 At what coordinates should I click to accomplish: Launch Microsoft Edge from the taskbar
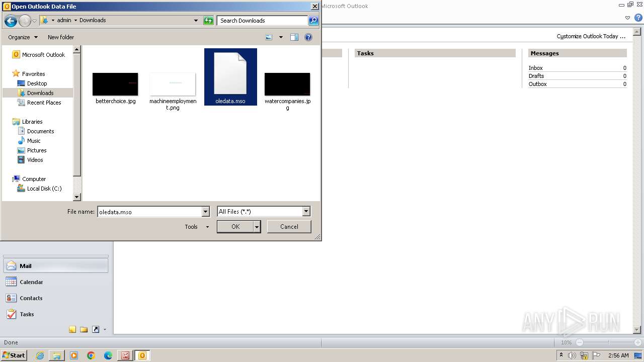(108, 355)
